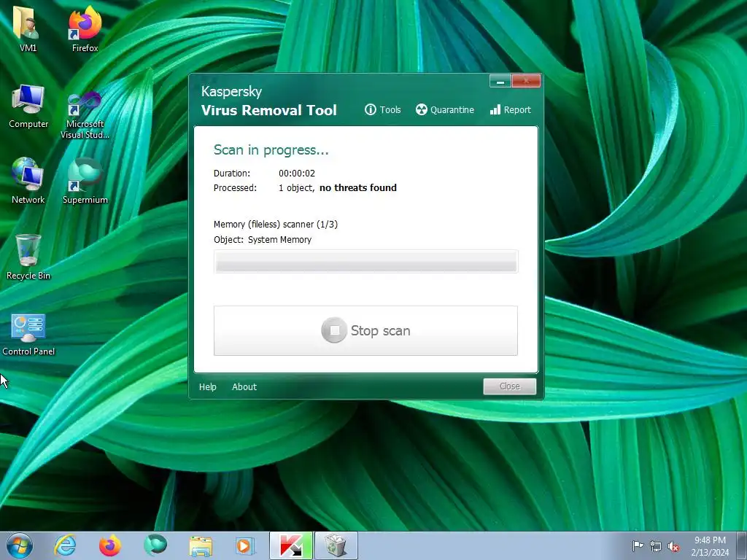Click the 'System Memory' object text

[279, 239]
